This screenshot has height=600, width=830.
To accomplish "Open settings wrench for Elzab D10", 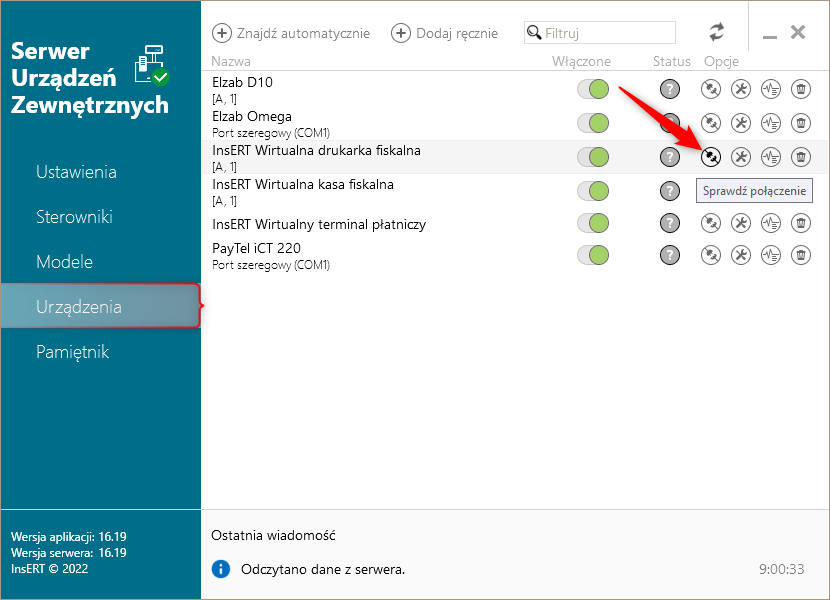I will click(x=741, y=89).
